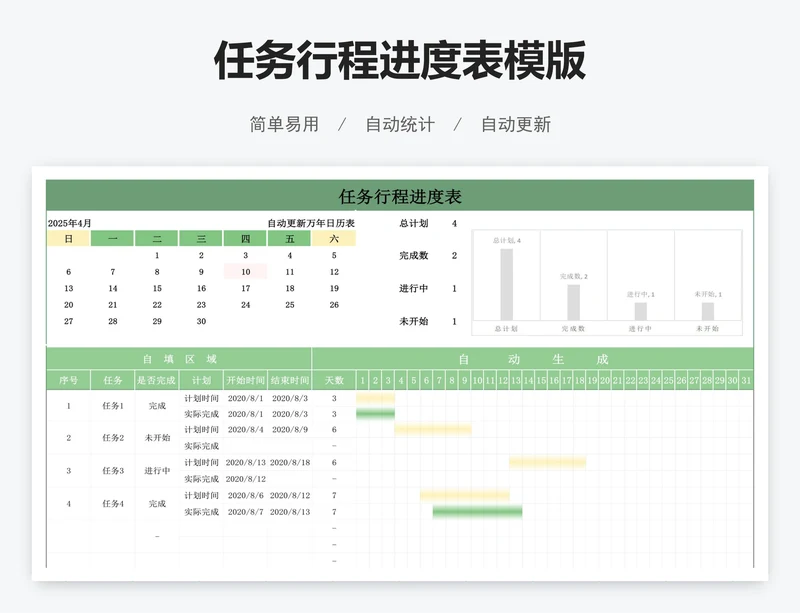Click the yellow 六 Saturday calendar header
The width and height of the screenshot is (800, 613).
(x=334, y=239)
